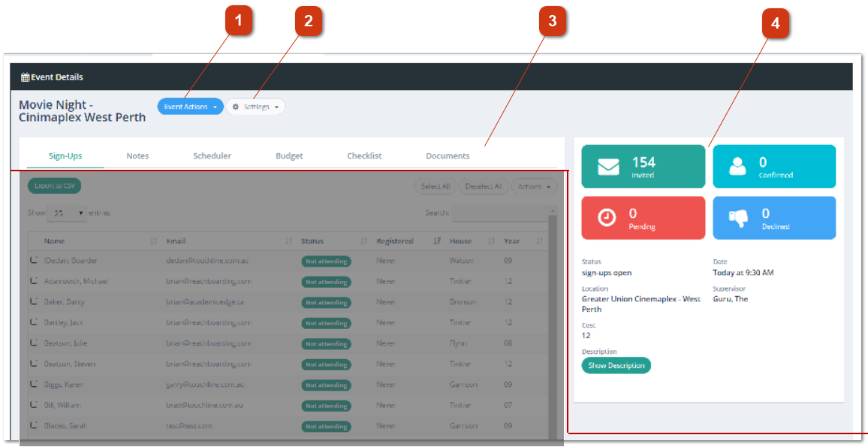Open the 154 Invited summary card
Viewport: 868px width, 447px height.
643,166
